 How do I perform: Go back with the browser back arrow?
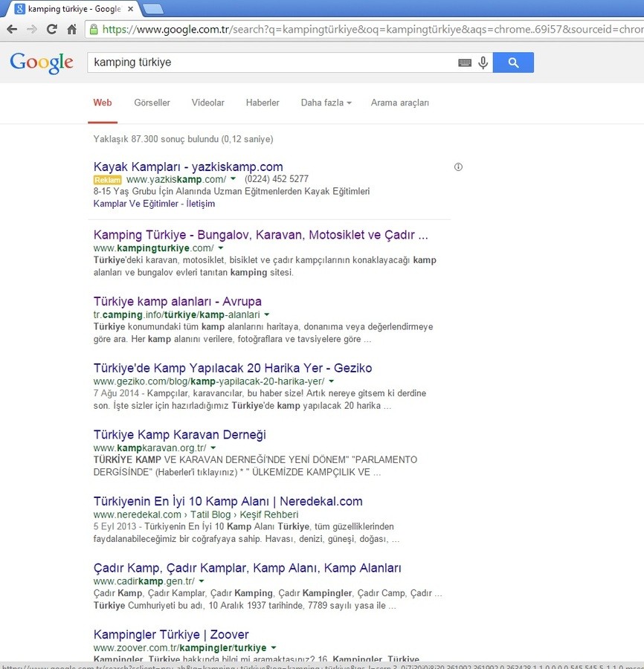(12, 29)
